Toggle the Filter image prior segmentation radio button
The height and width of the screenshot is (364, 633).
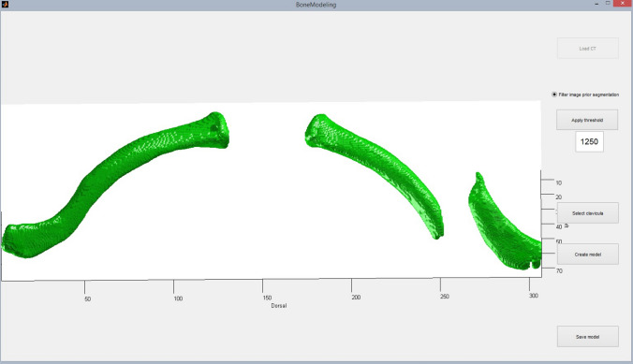[554, 95]
